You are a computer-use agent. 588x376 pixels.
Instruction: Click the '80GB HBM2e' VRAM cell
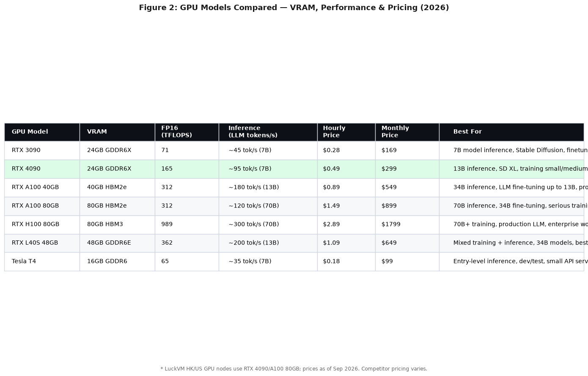coord(117,206)
